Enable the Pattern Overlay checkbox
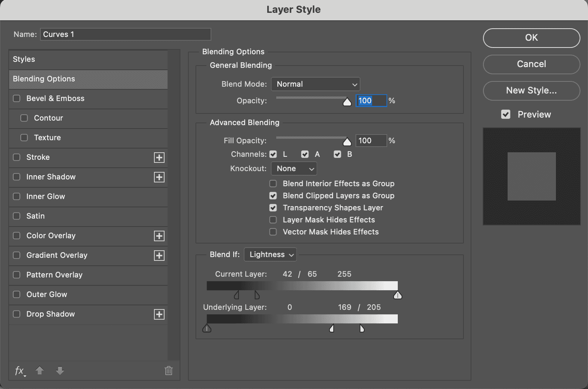 tap(17, 275)
